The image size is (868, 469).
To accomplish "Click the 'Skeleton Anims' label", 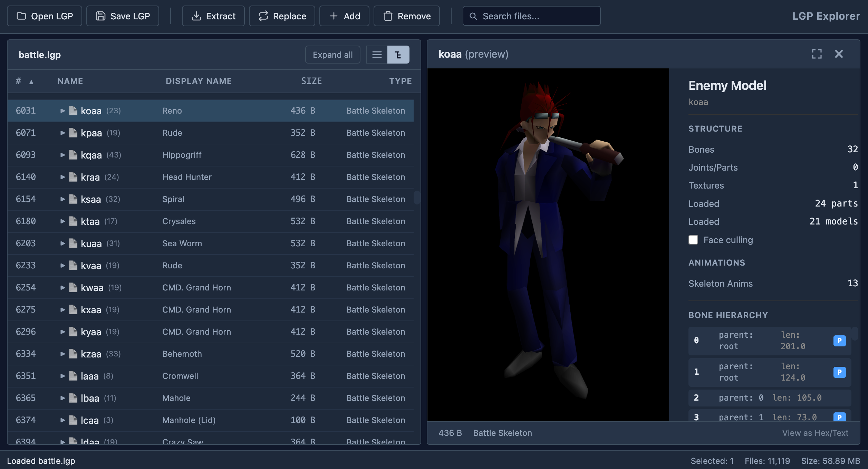I will [720, 283].
